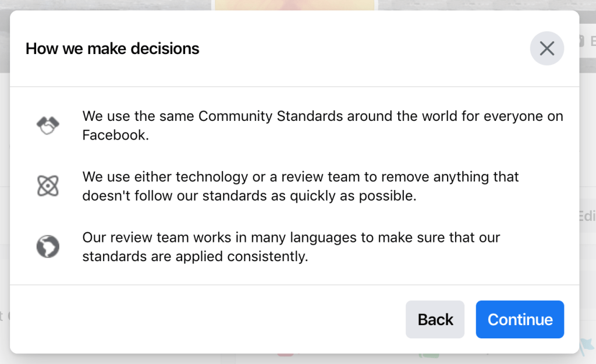The image size is (596, 364).
Task: Click the dimmed icon beside the close button
Action: [x=581, y=41]
